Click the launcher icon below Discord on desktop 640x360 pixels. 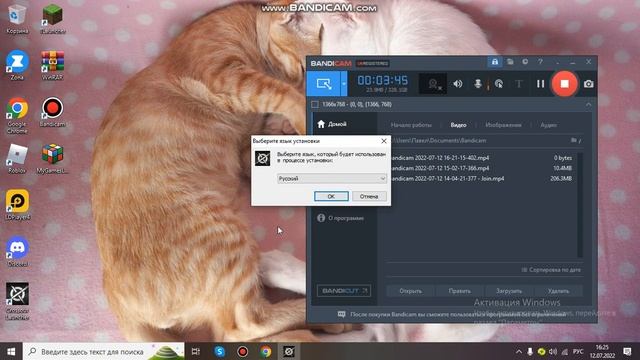tap(17, 301)
